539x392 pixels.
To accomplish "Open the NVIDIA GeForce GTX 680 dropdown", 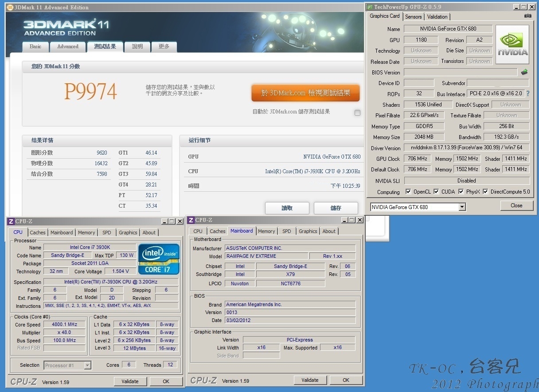I will click(462, 207).
